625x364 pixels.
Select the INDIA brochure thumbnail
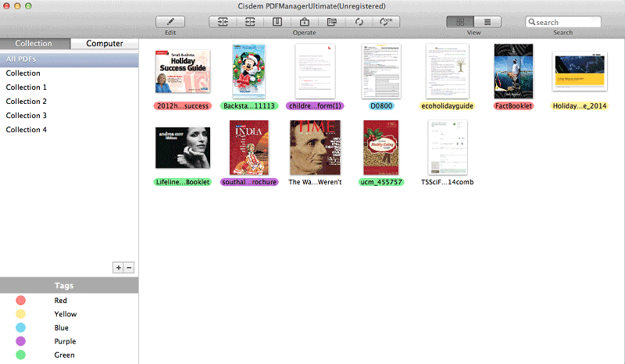pos(248,148)
